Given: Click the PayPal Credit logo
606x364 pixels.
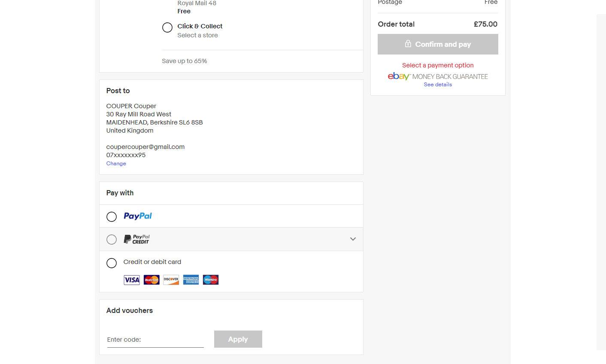Looking at the screenshot, I should point(136,239).
